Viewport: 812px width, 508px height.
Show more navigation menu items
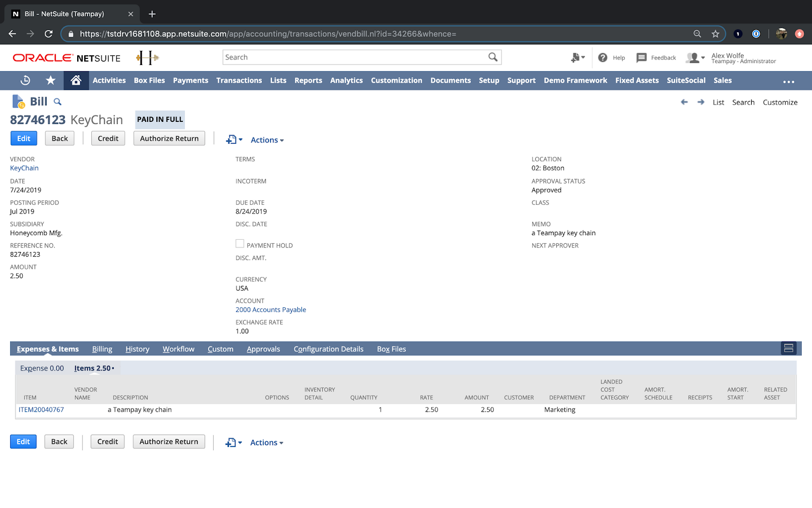pyautogui.click(x=789, y=81)
